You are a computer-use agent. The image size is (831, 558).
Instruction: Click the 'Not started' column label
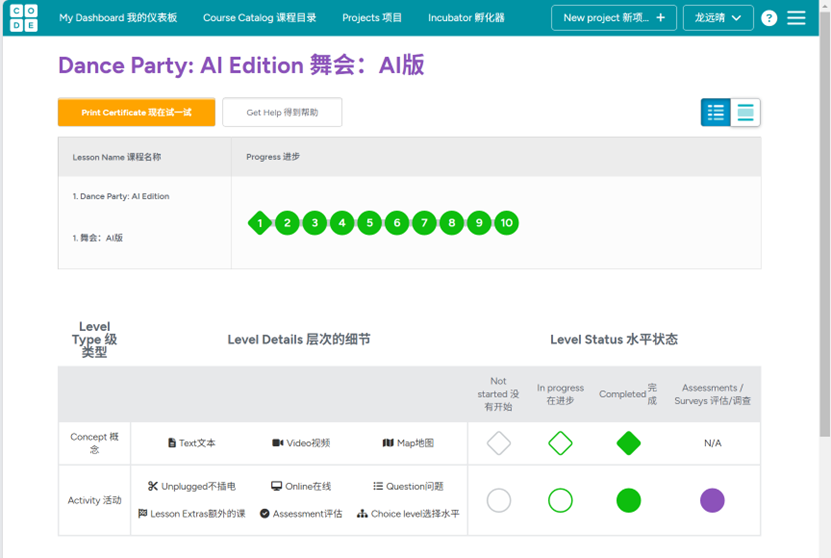click(x=498, y=394)
